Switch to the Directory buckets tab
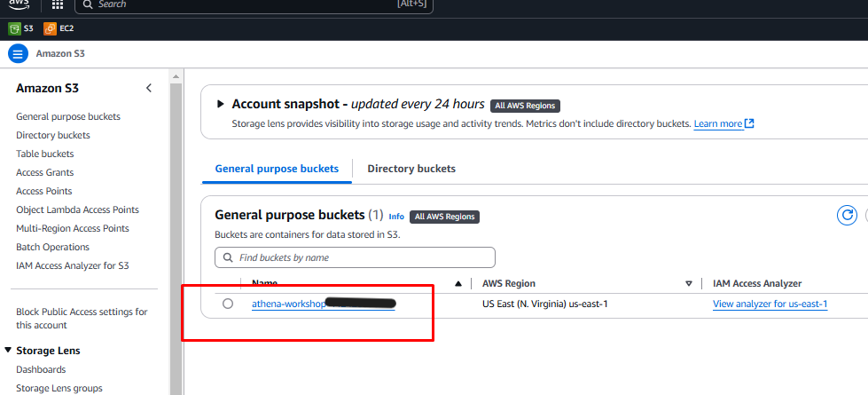Viewport: 868px width, 395px height. pos(411,169)
